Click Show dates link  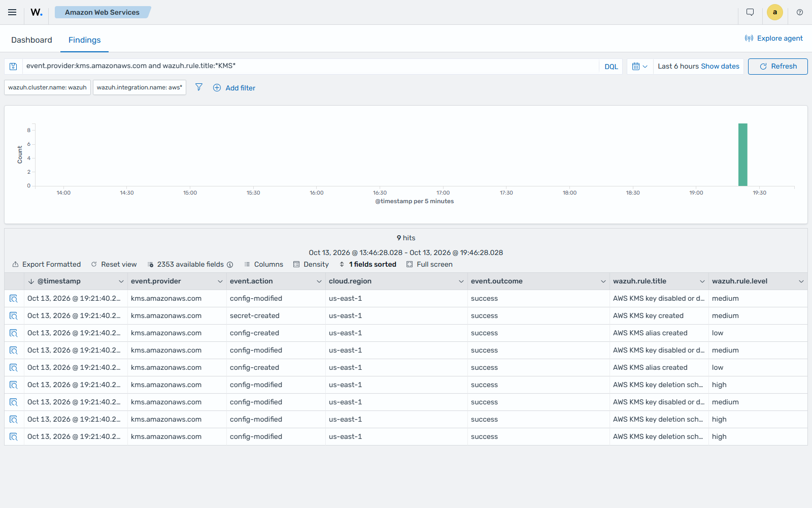coord(720,67)
